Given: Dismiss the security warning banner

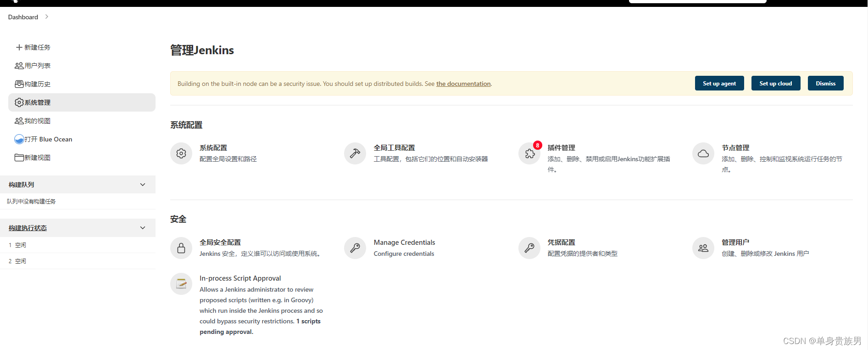Looking at the screenshot, I should (x=826, y=83).
